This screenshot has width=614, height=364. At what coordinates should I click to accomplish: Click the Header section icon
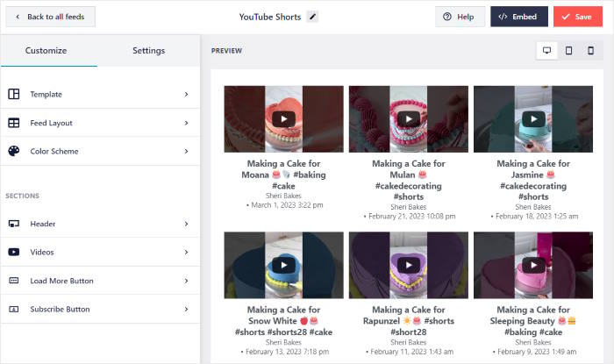coord(14,224)
